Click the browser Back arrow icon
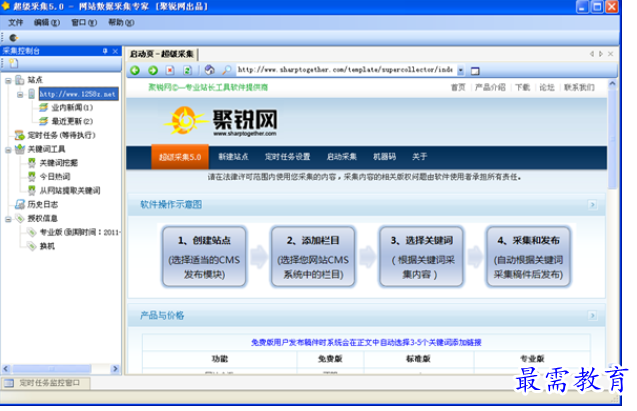 click(135, 71)
